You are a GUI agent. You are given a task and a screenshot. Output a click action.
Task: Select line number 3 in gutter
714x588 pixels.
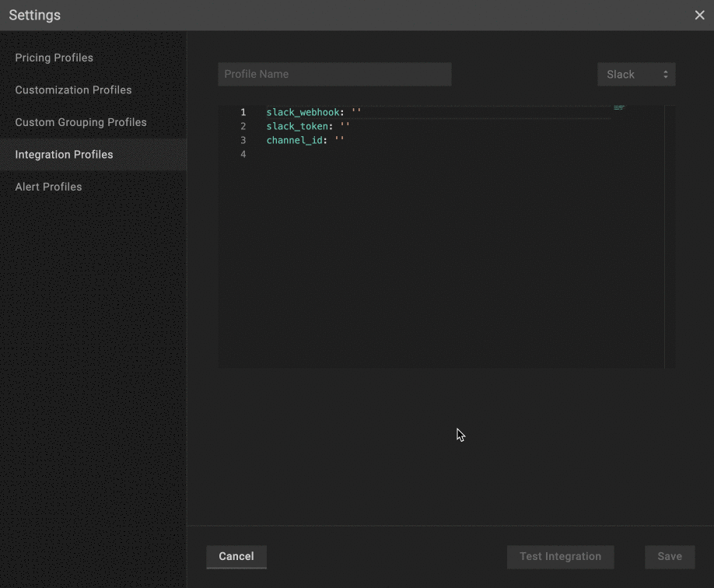(x=243, y=141)
